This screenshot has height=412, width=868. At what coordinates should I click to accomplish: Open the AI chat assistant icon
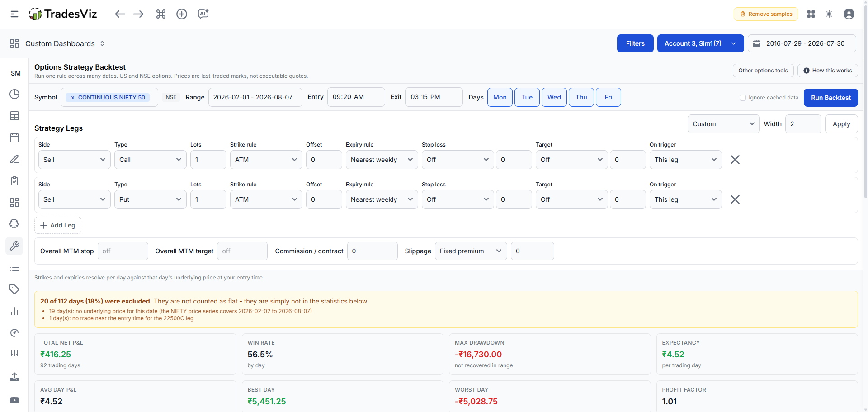coord(203,14)
